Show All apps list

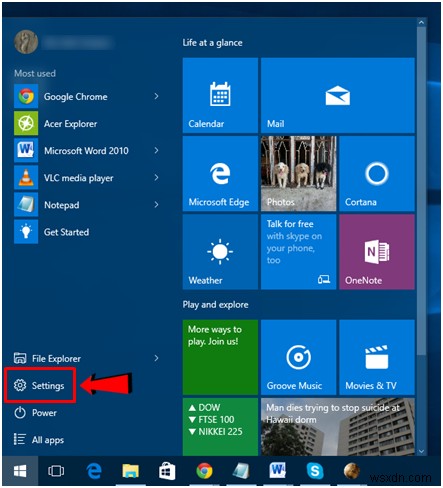[39, 440]
